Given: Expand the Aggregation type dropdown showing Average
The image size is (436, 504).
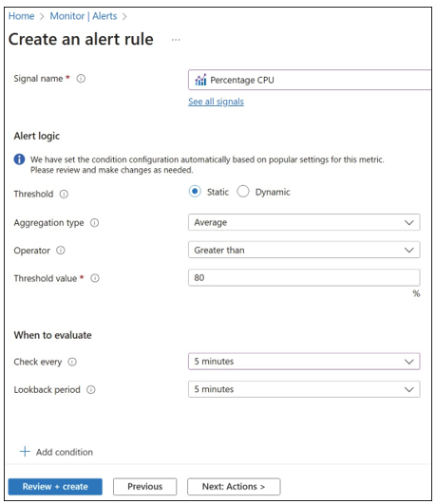Looking at the screenshot, I should pos(304,222).
